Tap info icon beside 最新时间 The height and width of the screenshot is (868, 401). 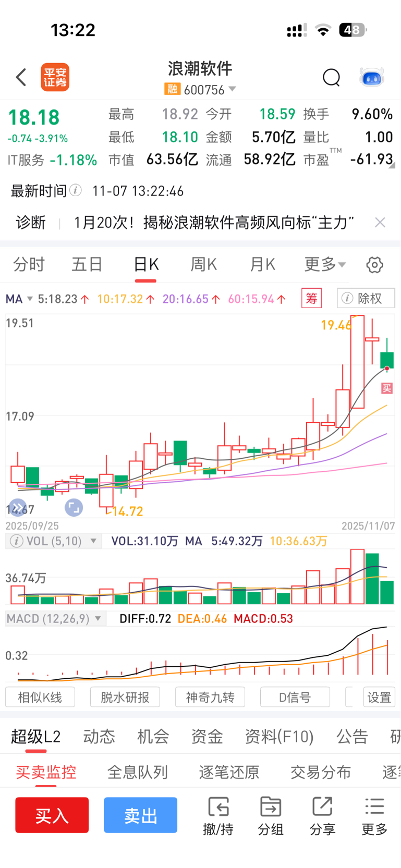point(76,190)
